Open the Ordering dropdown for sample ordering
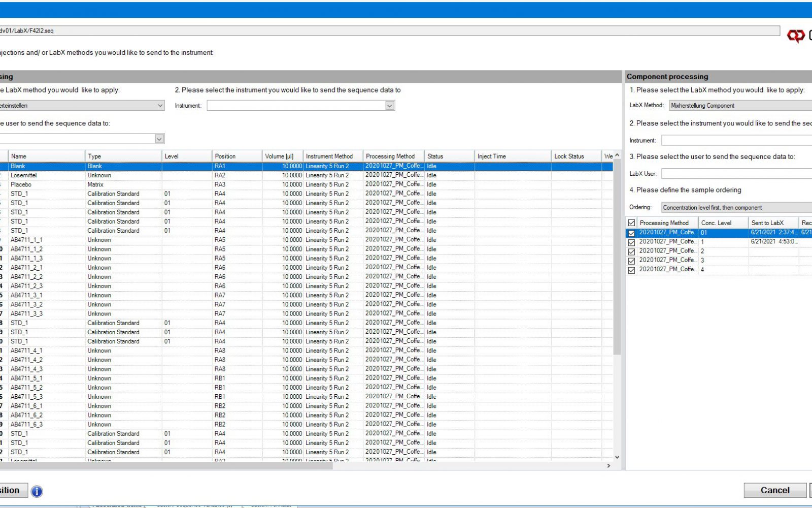812x508 pixels. point(736,207)
